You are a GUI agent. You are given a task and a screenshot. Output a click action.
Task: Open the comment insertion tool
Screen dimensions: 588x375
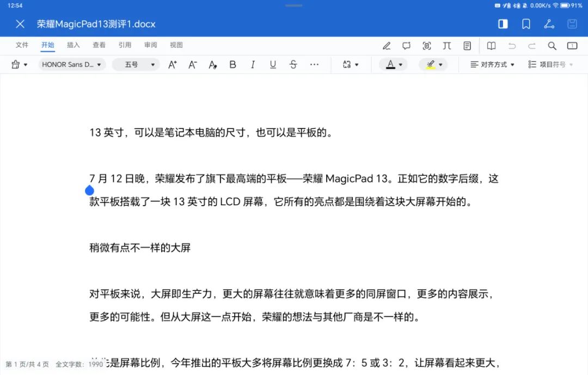(x=407, y=46)
